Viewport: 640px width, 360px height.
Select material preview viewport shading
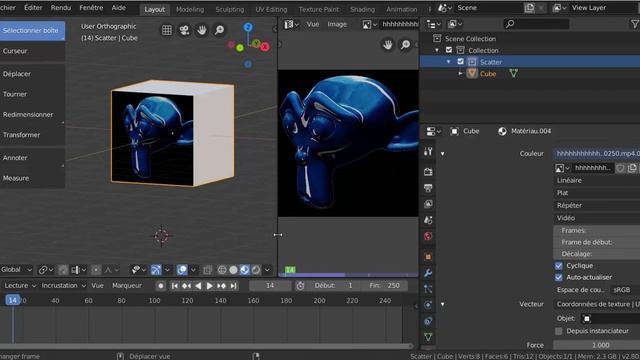[244, 270]
